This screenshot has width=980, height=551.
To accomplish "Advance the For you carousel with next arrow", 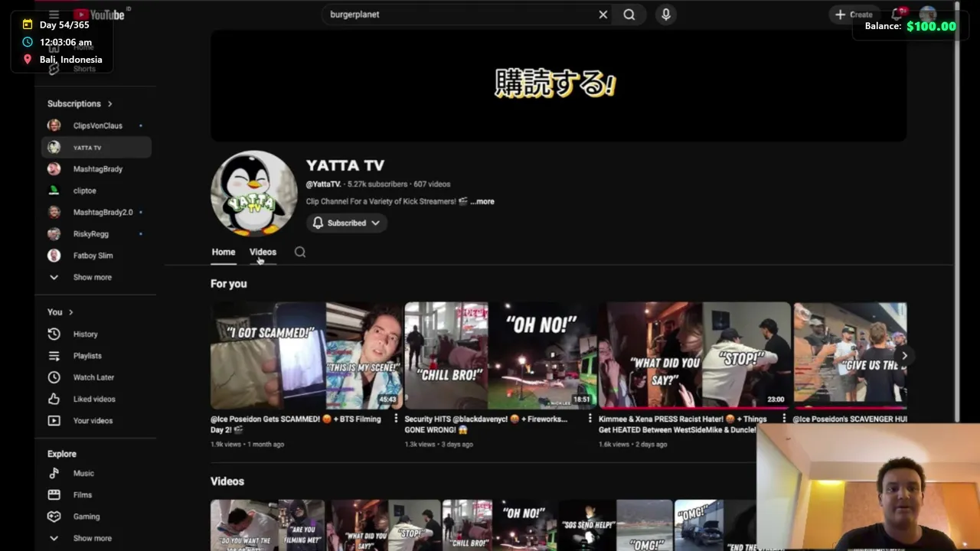I will (904, 356).
